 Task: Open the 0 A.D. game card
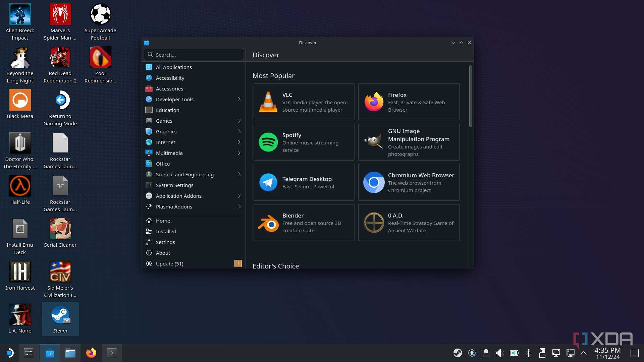409,223
